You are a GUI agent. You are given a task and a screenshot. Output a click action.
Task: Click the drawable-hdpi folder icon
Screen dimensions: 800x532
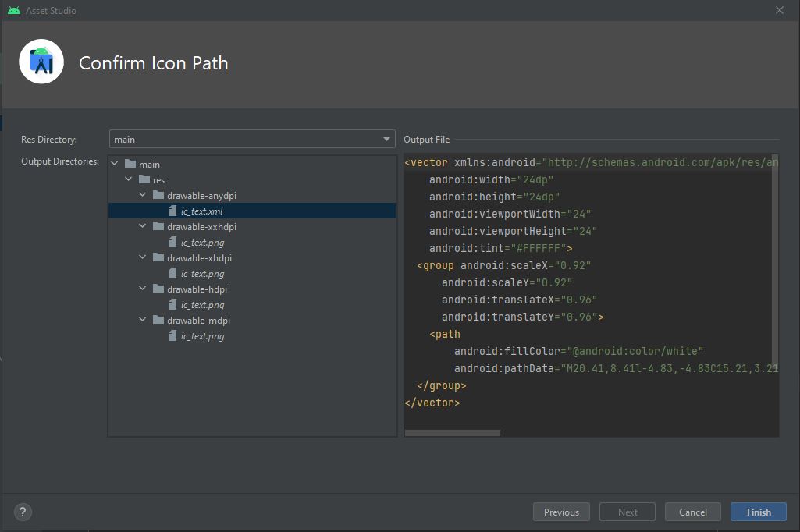158,289
